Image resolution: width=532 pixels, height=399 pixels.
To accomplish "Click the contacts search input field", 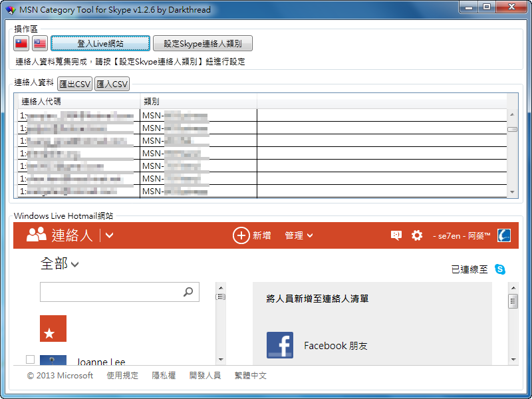I will click(120, 292).
